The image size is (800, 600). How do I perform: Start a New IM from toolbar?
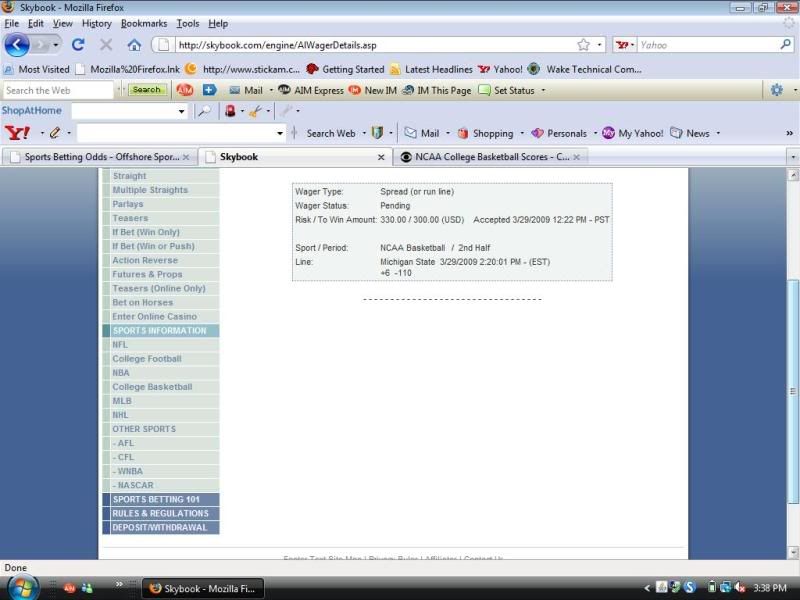(372, 90)
